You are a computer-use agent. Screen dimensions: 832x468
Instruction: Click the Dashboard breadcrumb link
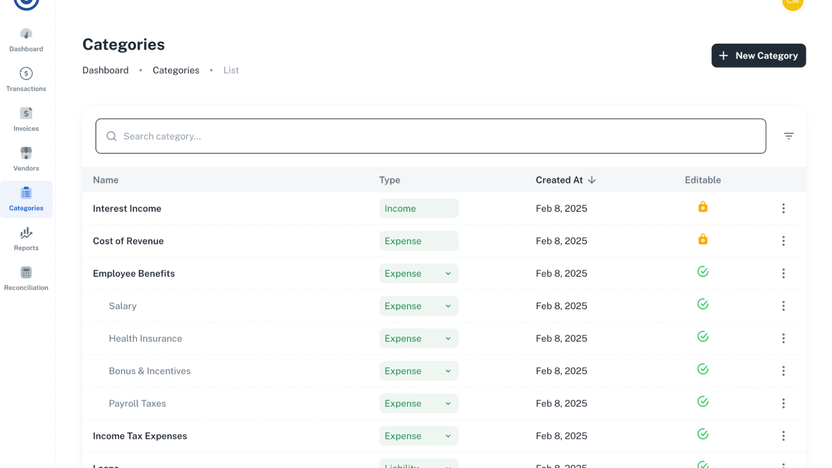[x=105, y=70]
